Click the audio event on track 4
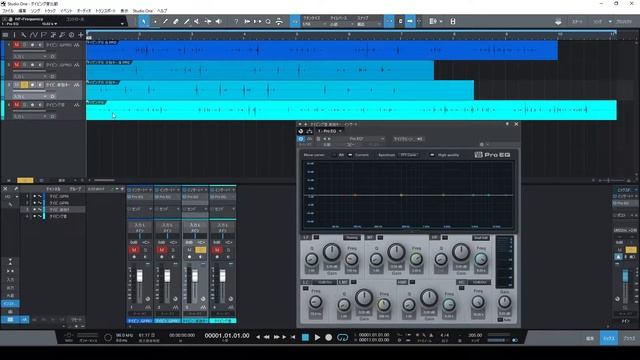Viewport: 640px width, 360px height. tap(351, 110)
